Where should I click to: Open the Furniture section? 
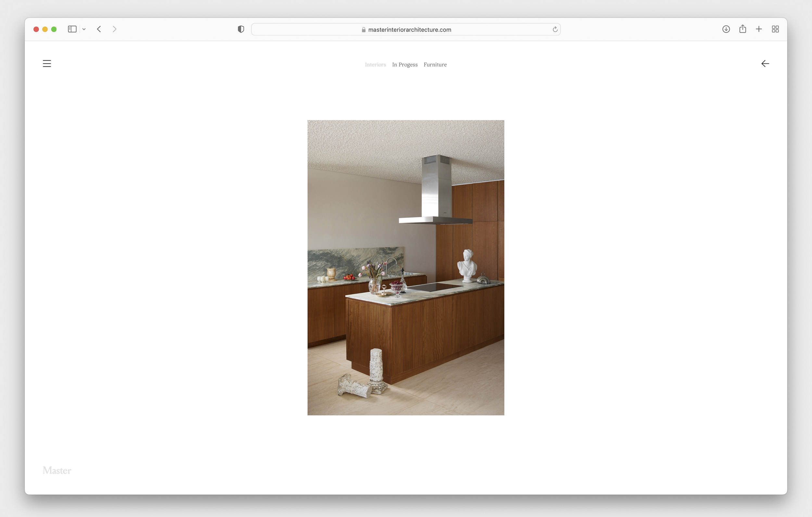(435, 64)
